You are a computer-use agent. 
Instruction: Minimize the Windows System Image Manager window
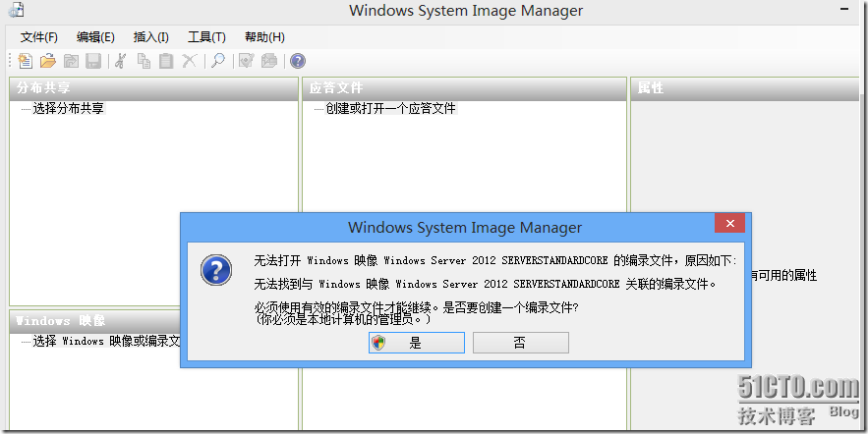(x=844, y=10)
